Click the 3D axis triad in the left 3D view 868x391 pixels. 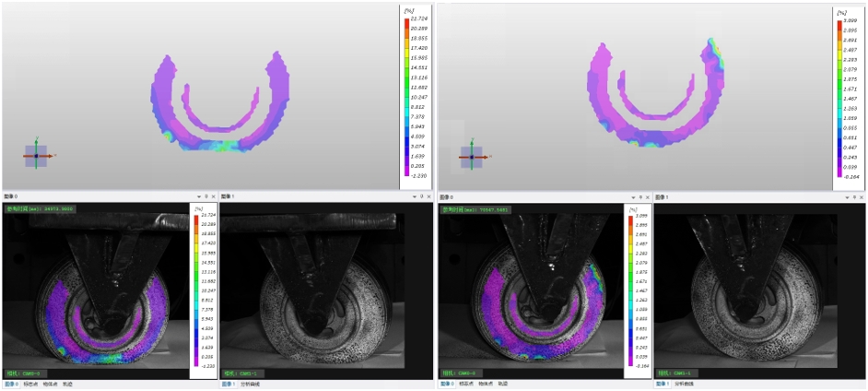[x=36, y=156]
